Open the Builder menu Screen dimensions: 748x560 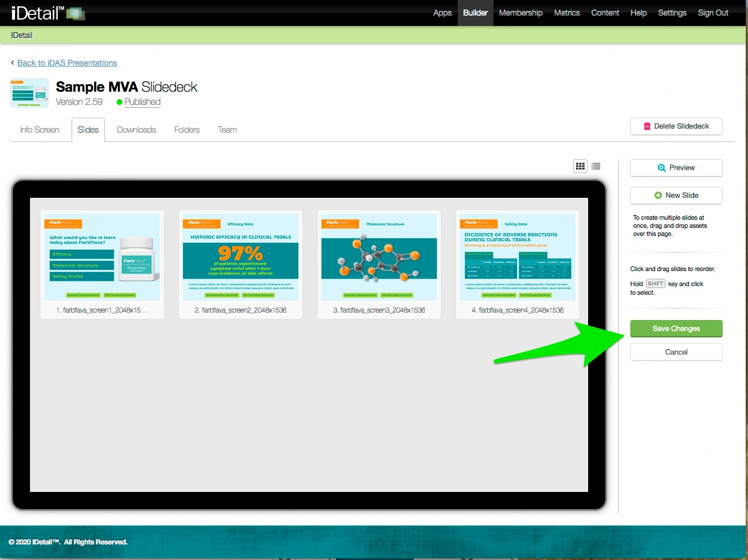coord(475,13)
